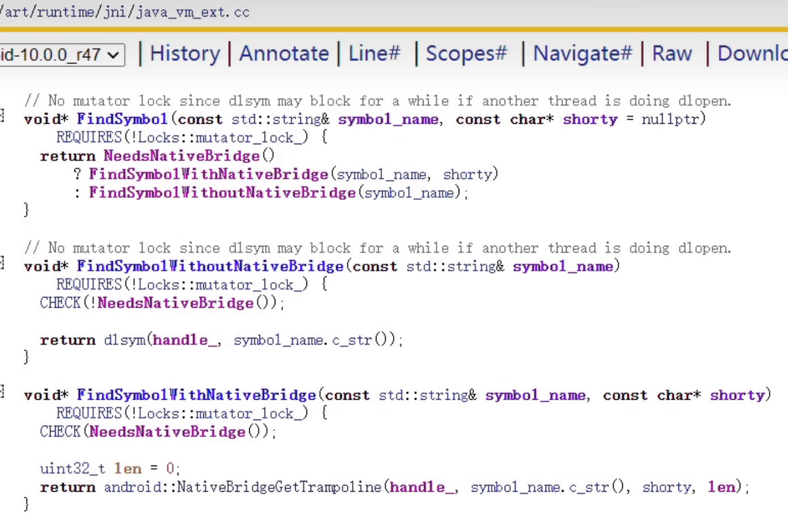Image resolution: width=788 pixels, height=532 pixels.
Task: Click the FindSymbolWithNativeBridge definition name
Action: pos(196,395)
